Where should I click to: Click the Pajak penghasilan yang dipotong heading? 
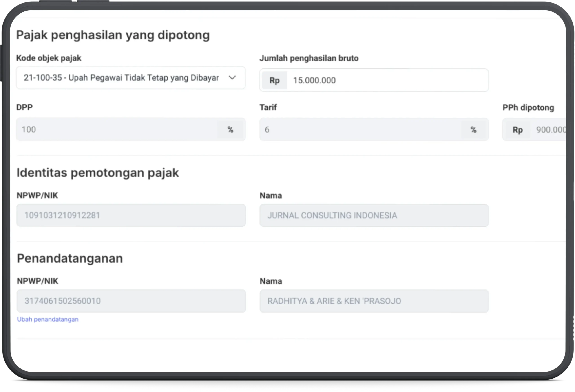pyautogui.click(x=113, y=35)
